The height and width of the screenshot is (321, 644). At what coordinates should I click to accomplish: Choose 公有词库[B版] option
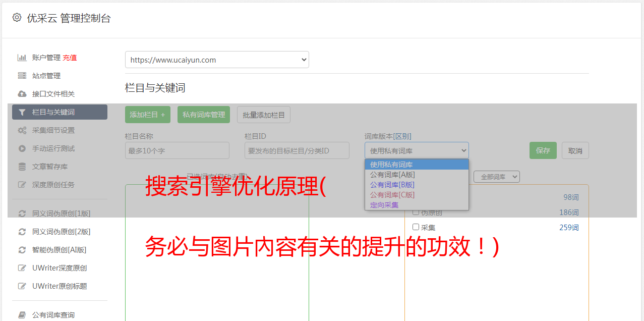pos(417,185)
